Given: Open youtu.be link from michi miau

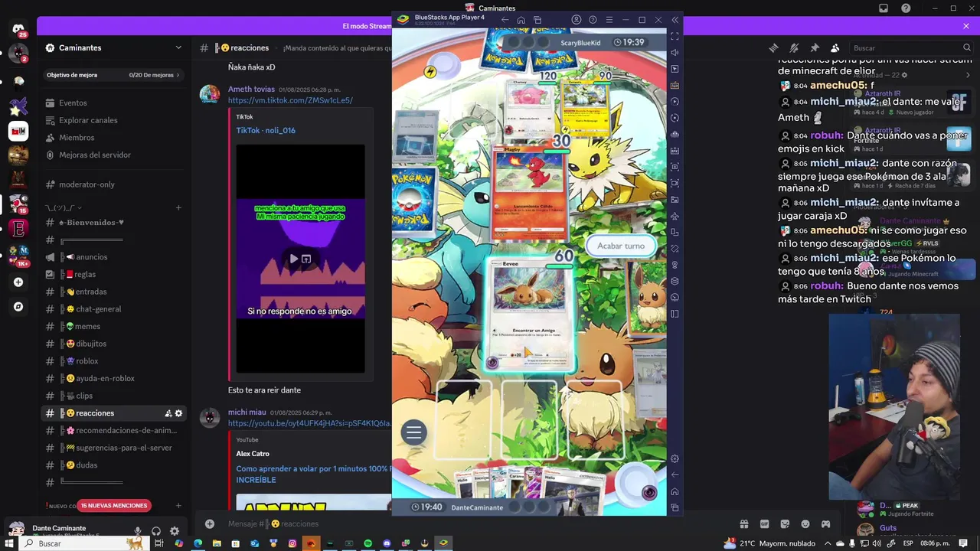Looking at the screenshot, I should 309,423.
